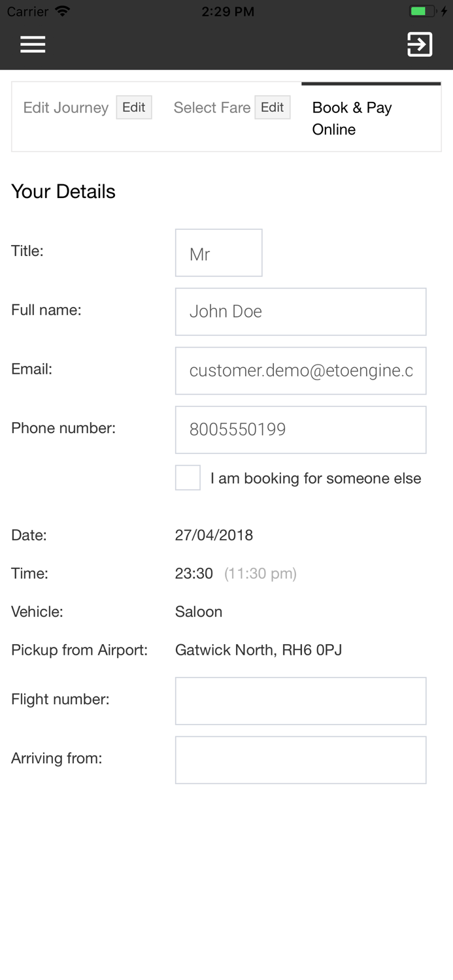
Task: Click the Email address field
Action: click(x=301, y=370)
